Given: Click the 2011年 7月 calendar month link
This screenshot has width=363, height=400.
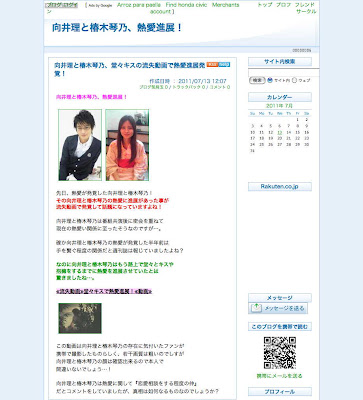Looking at the screenshot, I should (x=279, y=106).
